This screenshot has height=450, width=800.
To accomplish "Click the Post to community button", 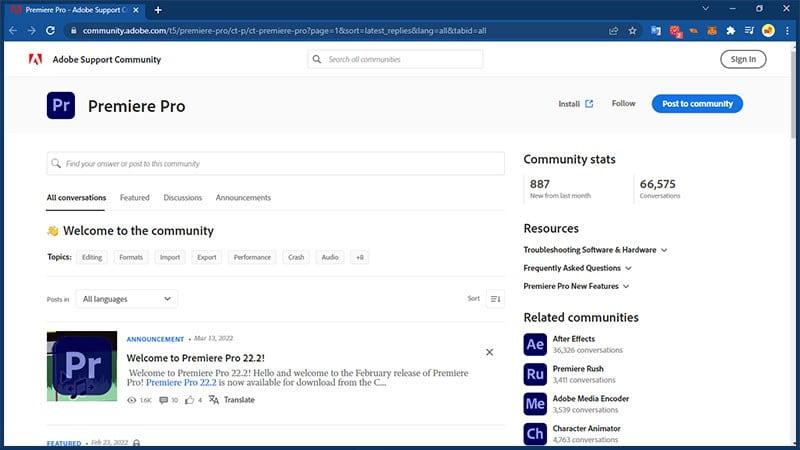I will [x=697, y=104].
